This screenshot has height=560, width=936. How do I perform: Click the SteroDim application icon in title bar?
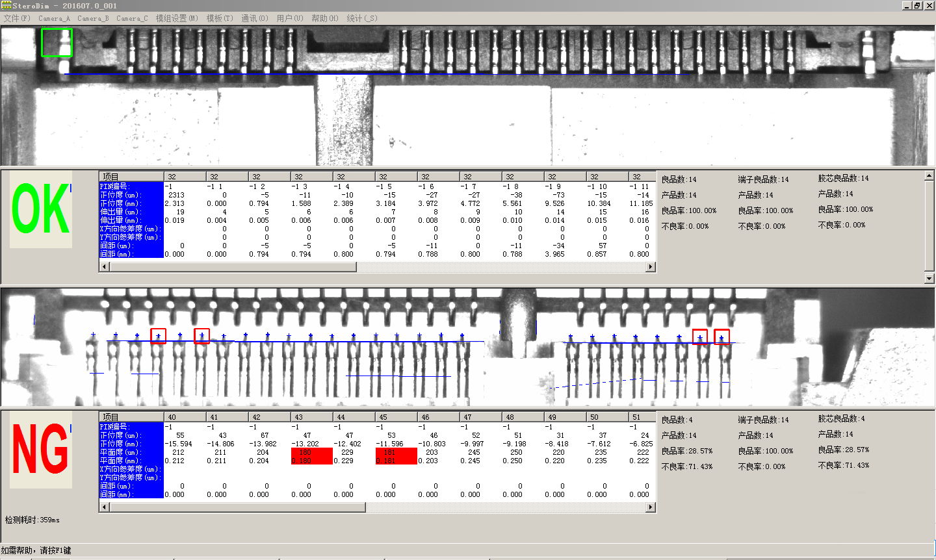6,5
